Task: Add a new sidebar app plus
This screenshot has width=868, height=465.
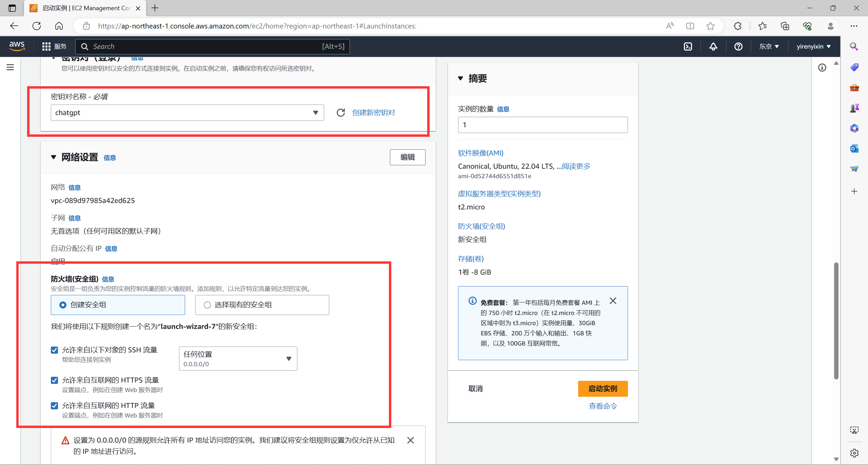Action: (854, 191)
